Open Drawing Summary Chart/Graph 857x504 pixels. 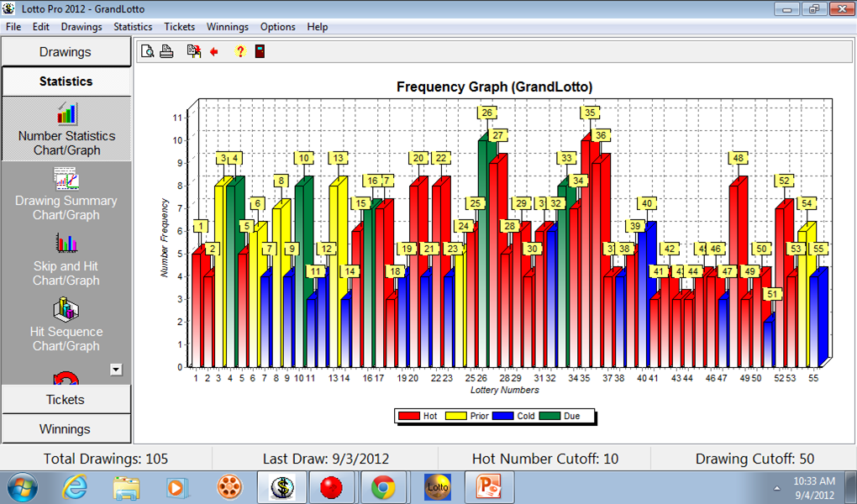coord(66,194)
